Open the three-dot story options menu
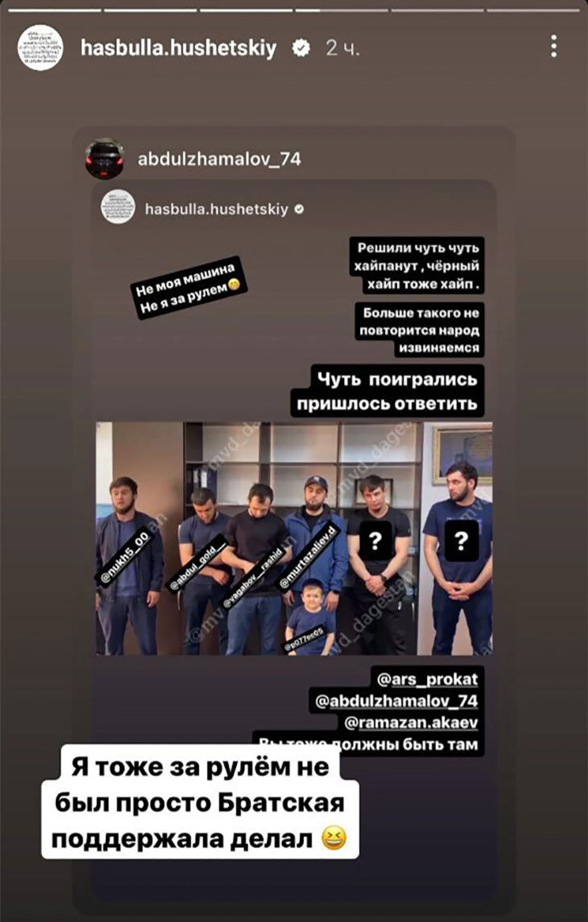The image size is (588, 922). coord(554,46)
